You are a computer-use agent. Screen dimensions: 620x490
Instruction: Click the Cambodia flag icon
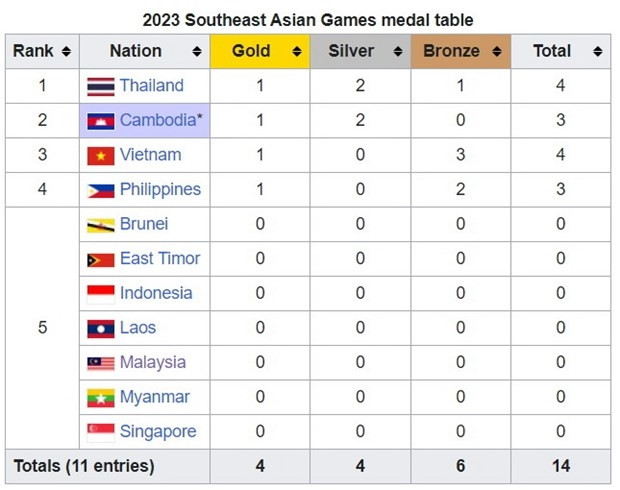(101, 121)
